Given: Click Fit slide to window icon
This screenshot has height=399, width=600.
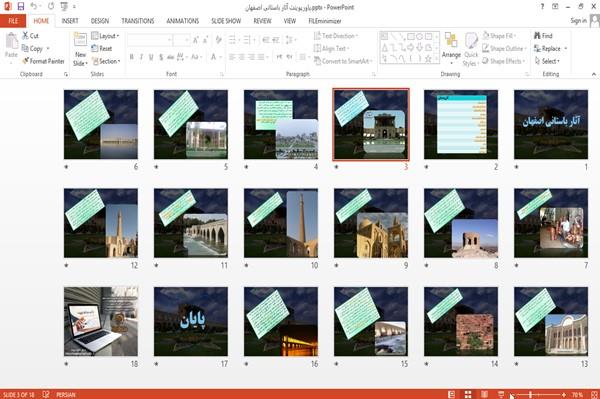Looking at the screenshot, I should tap(594, 394).
